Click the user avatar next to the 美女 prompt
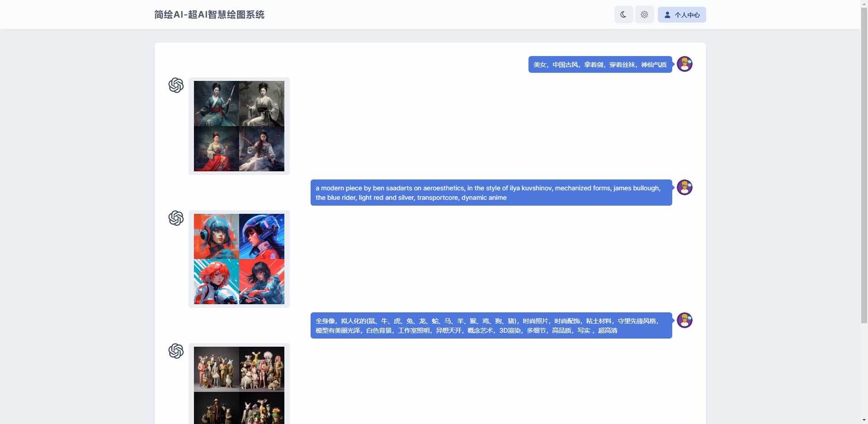The width and height of the screenshot is (868, 424). click(684, 64)
